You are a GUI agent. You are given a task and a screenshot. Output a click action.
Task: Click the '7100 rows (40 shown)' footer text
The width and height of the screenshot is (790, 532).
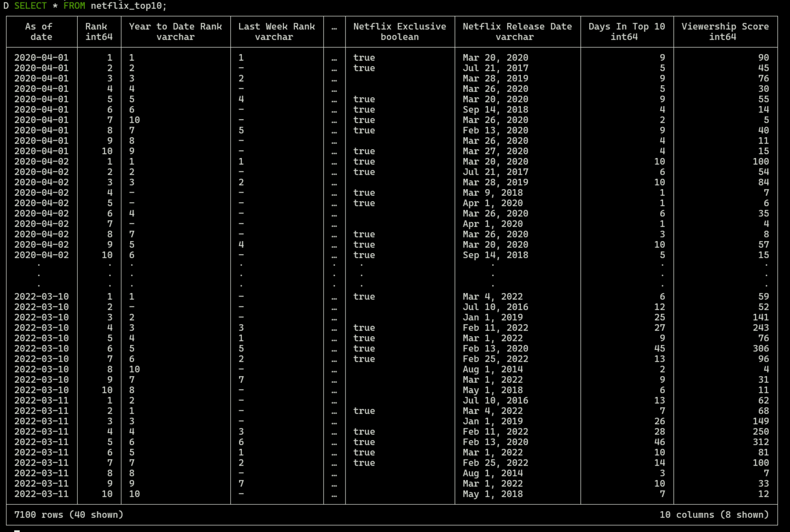pos(69,515)
